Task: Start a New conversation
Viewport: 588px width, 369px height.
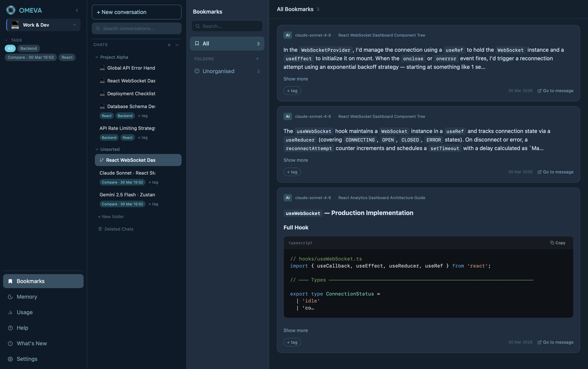Action: (x=136, y=12)
